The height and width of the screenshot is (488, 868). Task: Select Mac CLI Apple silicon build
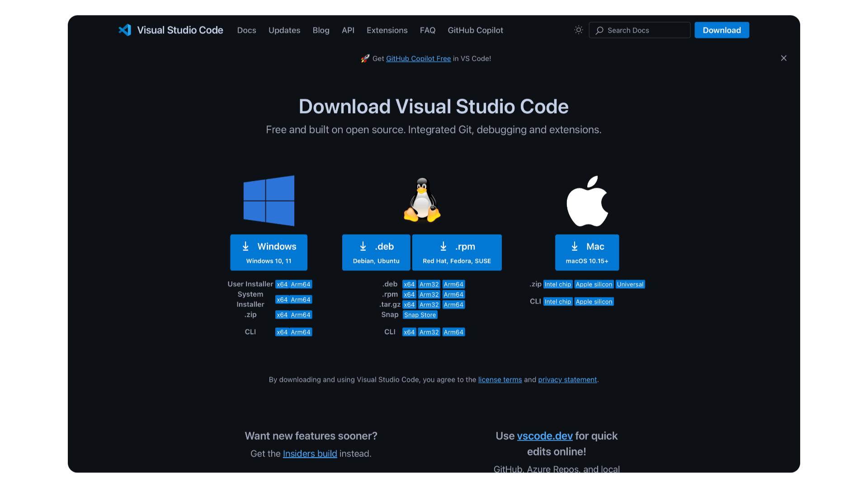594,302
